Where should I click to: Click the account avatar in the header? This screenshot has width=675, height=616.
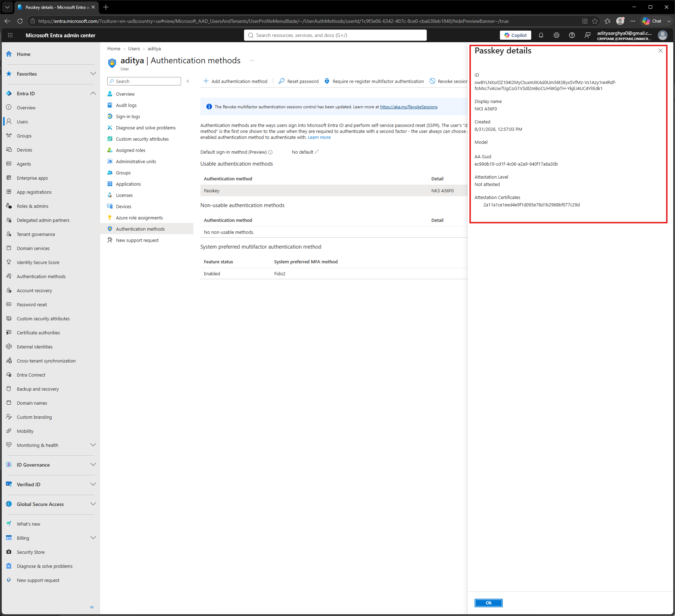(x=663, y=35)
